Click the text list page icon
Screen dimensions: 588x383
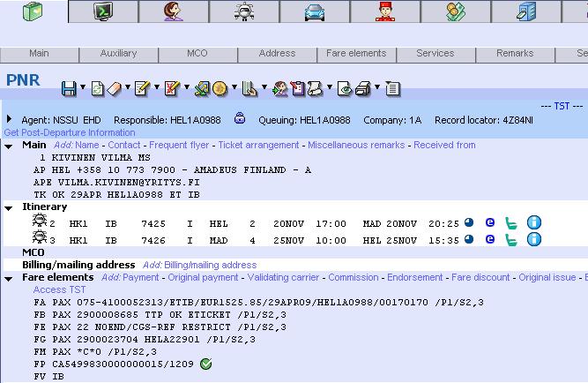[x=392, y=88]
